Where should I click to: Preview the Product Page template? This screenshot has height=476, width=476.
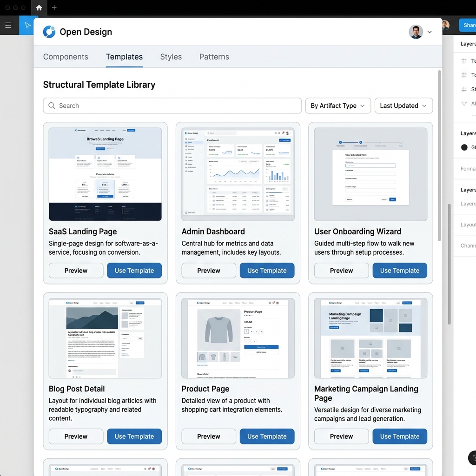point(209,436)
